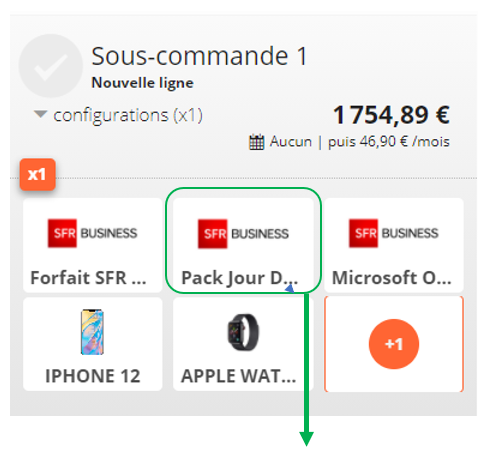The height and width of the screenshot is (458, 488).
Task: Click the calendar icon beside Aucun
Action: pos(257,142)
